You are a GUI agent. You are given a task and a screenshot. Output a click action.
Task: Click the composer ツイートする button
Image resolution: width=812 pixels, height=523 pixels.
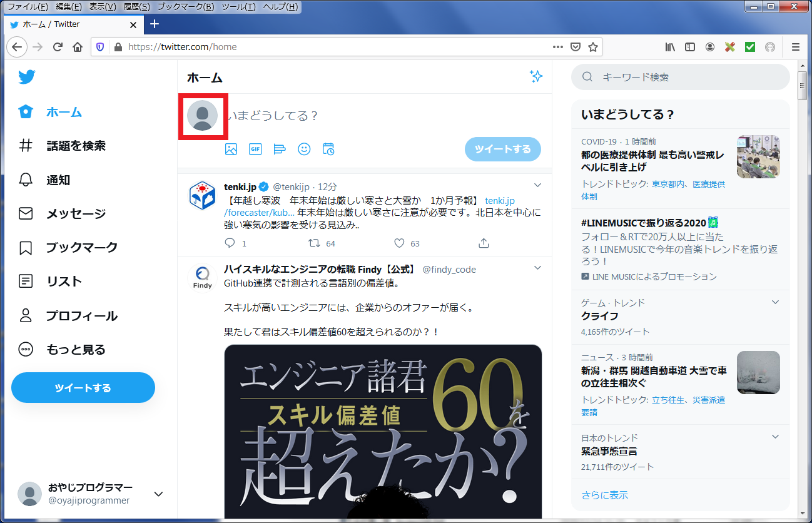503,149
